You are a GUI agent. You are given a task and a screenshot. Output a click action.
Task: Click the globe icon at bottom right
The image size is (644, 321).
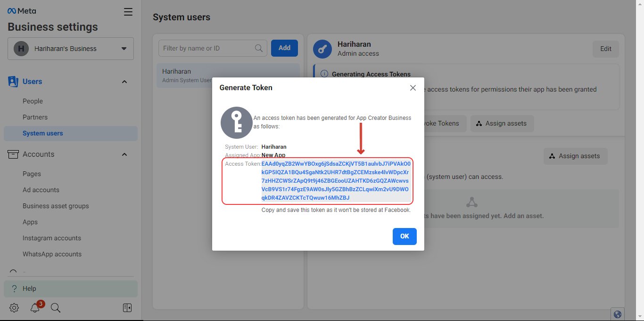[x=618, y=314]
